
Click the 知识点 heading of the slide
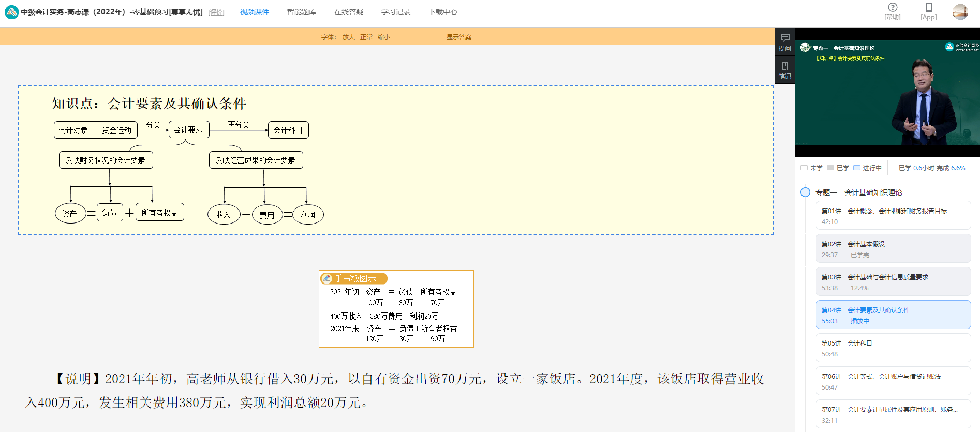(149, 103)
